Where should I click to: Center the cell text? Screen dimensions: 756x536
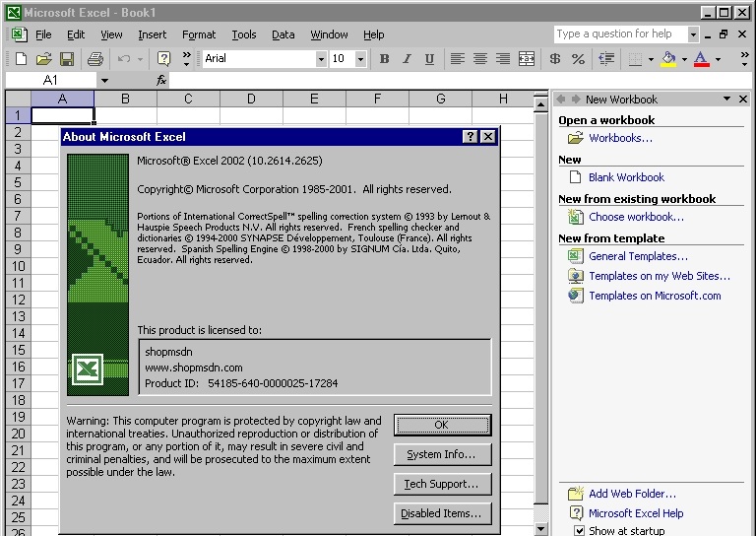(479, 59)
